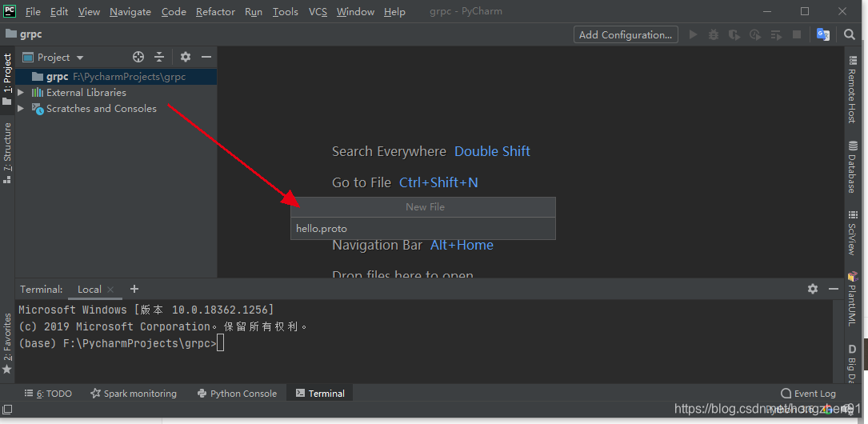This screenshot has width=868, height=424.
Task: Open Terminal panel settings gear
Action: [813, 288]
